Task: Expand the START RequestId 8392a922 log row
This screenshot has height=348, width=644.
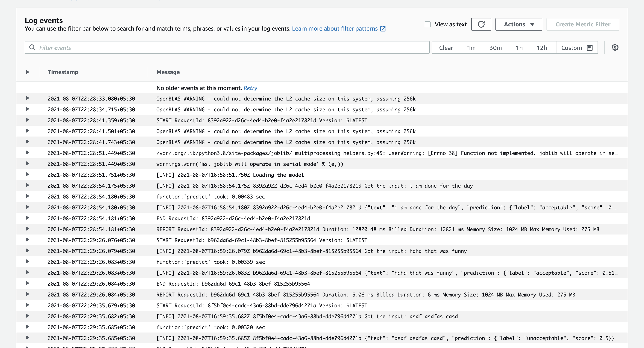Action: pos(27,120)
